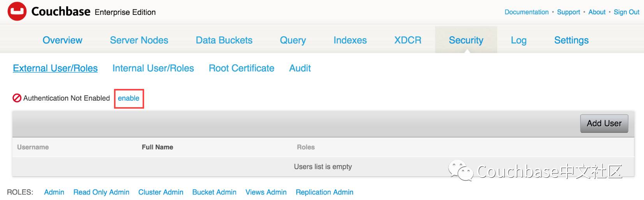644x200 pixels.
Task: Click the 'Authentication Not Enabled' status text
Action: click(67, 98)
